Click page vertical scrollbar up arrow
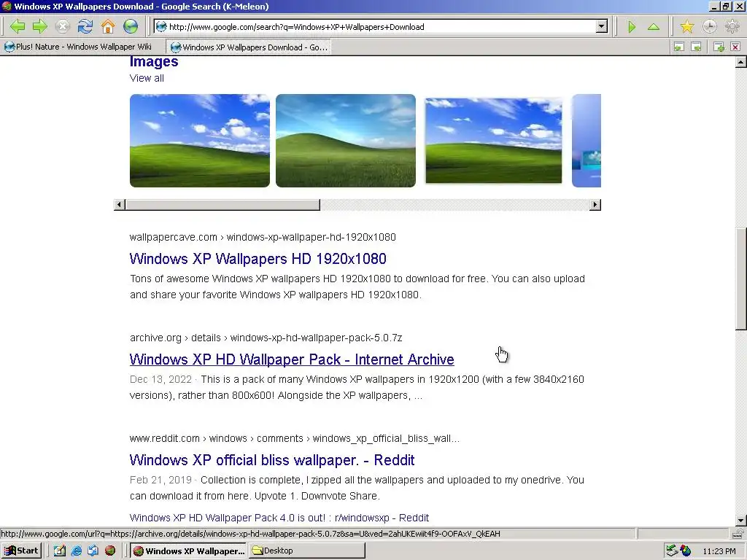This screenshot has width=747, height=560. tap(741, 62)
